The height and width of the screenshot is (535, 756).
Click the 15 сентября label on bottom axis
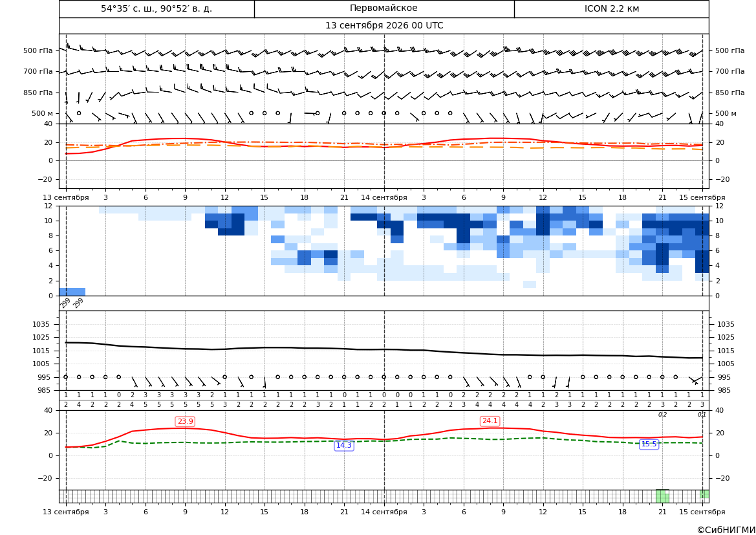(702, 512)
